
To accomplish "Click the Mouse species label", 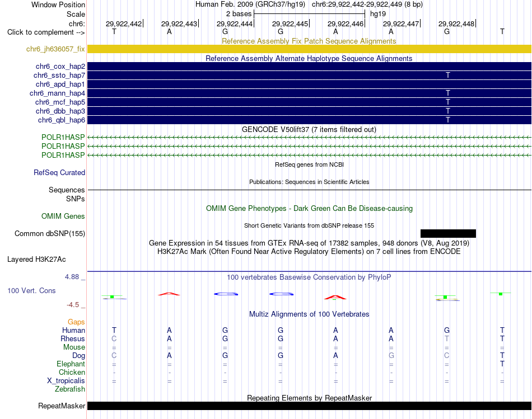I will (x=74, y=347).
